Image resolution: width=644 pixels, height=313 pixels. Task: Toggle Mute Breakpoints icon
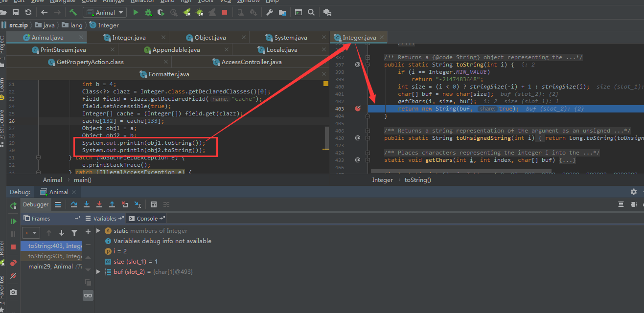[13, 276]
